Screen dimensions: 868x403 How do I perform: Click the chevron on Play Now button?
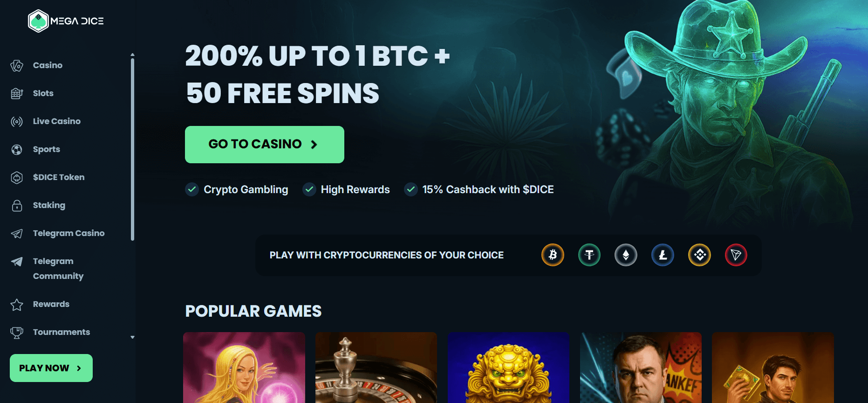click(x=79, y=368)
